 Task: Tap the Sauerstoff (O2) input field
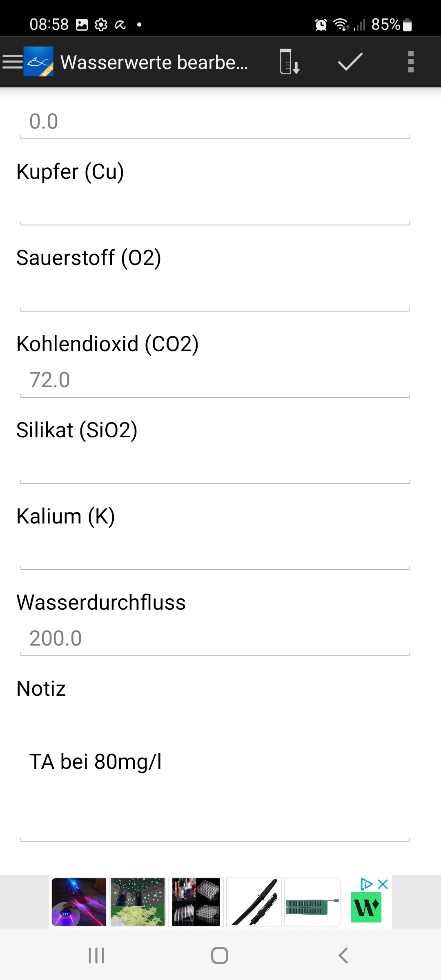point(215,294)
